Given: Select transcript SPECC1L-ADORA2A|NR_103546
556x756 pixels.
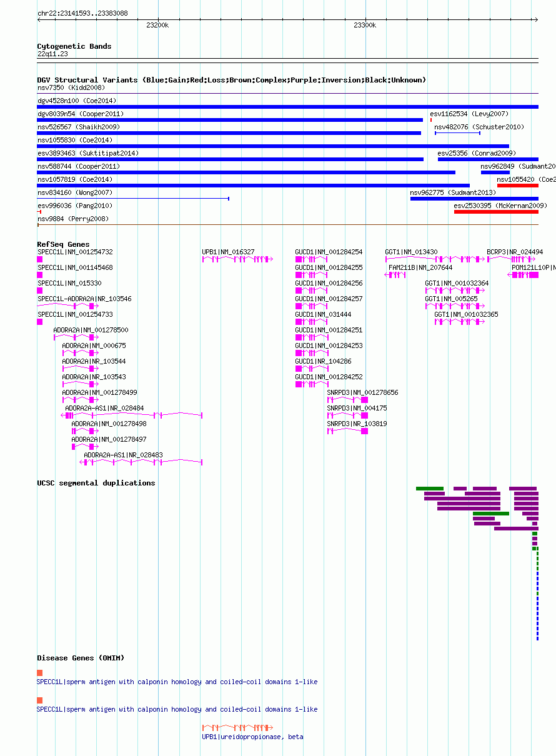Looking at the screenshot, I should (x=84, y=299).
